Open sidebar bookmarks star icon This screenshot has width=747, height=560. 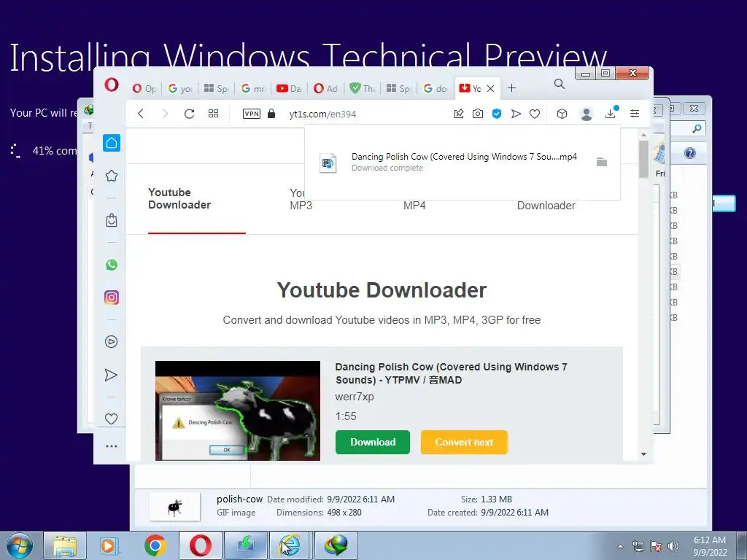112,176
